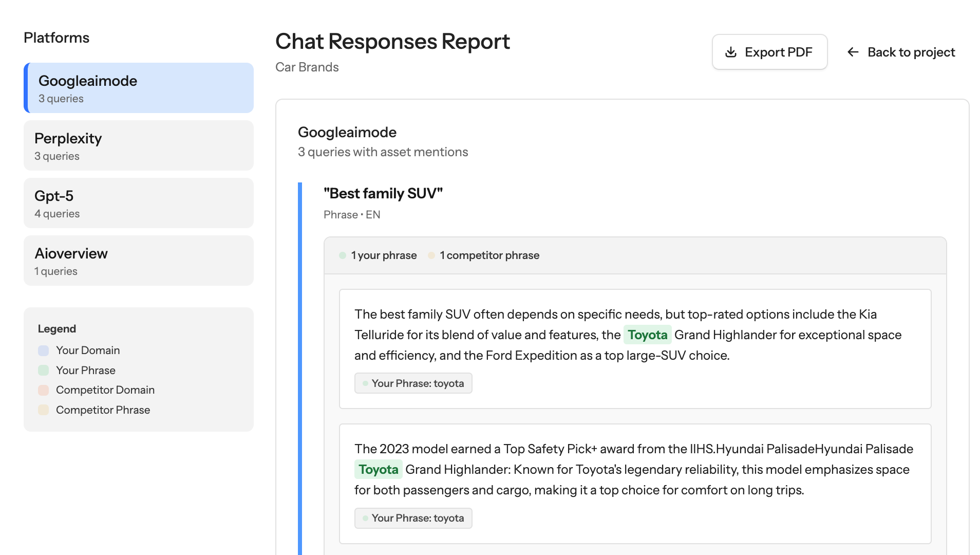Click the Chat Responses Report title
Image resolution: width=980 pixels, height=555 pixels.
click(x=392, y=42)
